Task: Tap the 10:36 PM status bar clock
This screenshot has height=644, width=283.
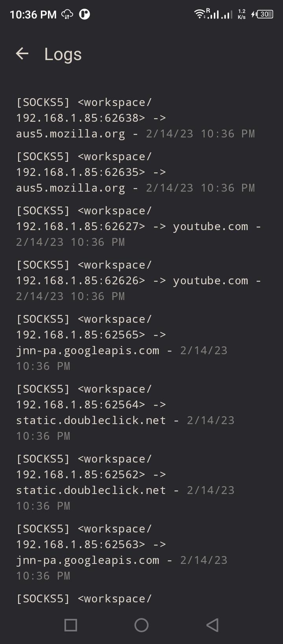Action: tap(33, 15)
